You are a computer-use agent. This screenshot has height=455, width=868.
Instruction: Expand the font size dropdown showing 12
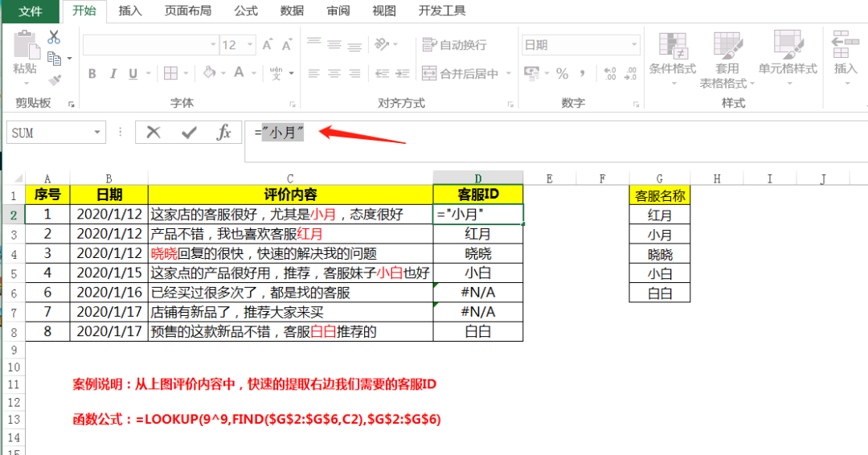[250, 45]
